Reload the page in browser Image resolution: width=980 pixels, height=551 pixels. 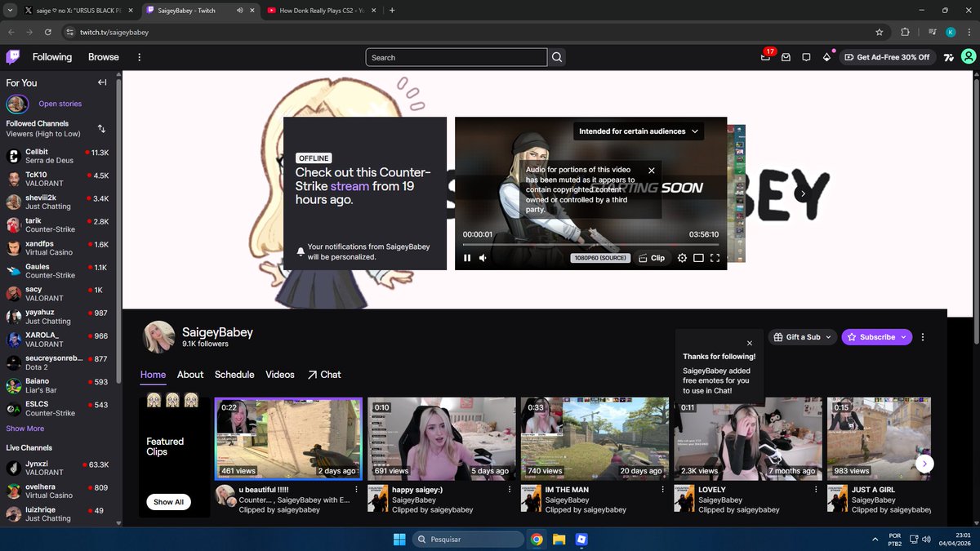pos(48,32)
